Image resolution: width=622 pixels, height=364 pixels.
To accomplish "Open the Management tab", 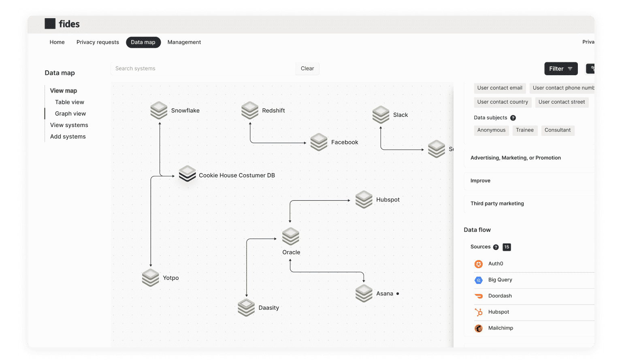I will 184,42.
